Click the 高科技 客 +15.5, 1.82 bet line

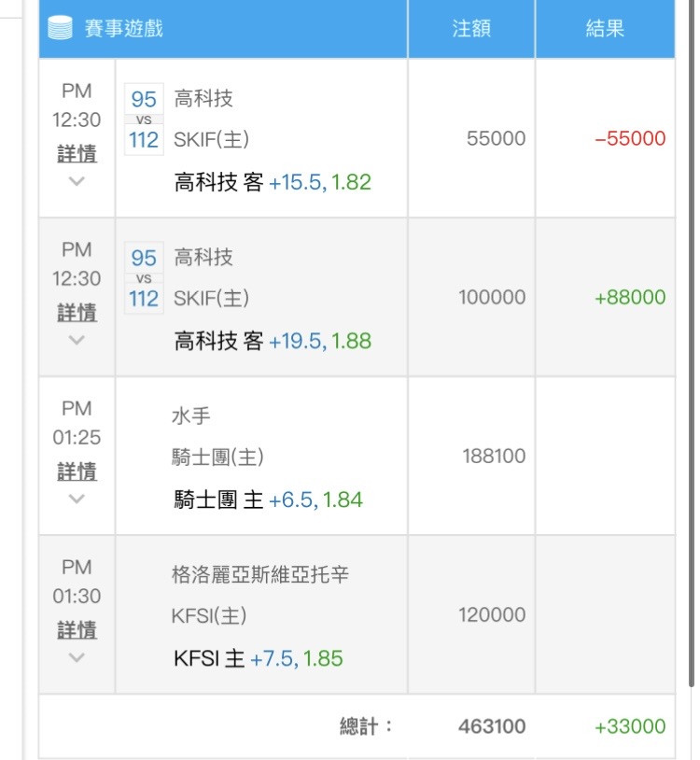point(273,182)
